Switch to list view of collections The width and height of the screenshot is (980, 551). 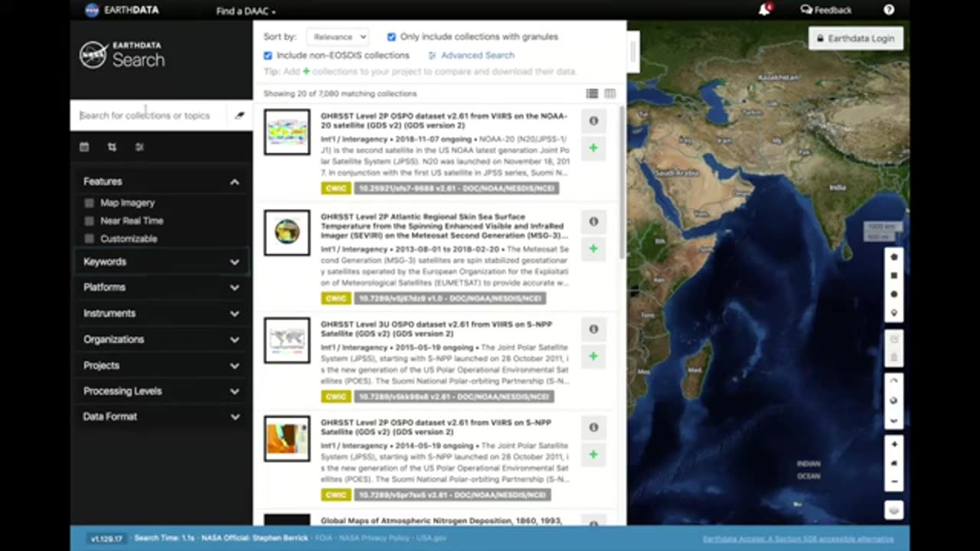point(592,93)
